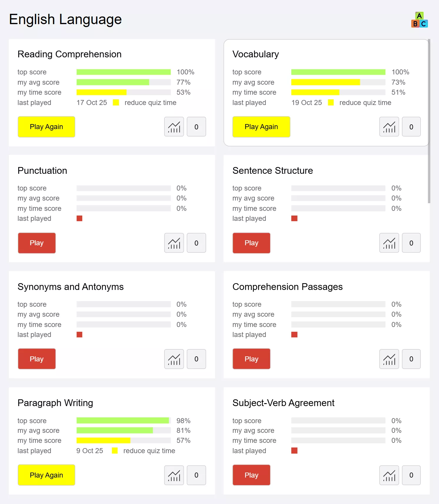This screenshot has width=439, height=504.
Task: Click the Vocabulary yellow time score bar
Action: pyautogui.click(x=315, y=92)
